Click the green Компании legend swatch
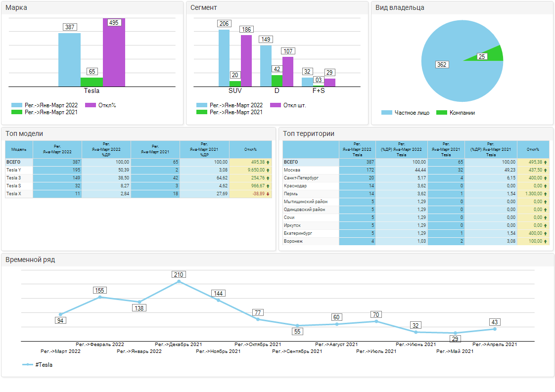 [x=441, y=113]
